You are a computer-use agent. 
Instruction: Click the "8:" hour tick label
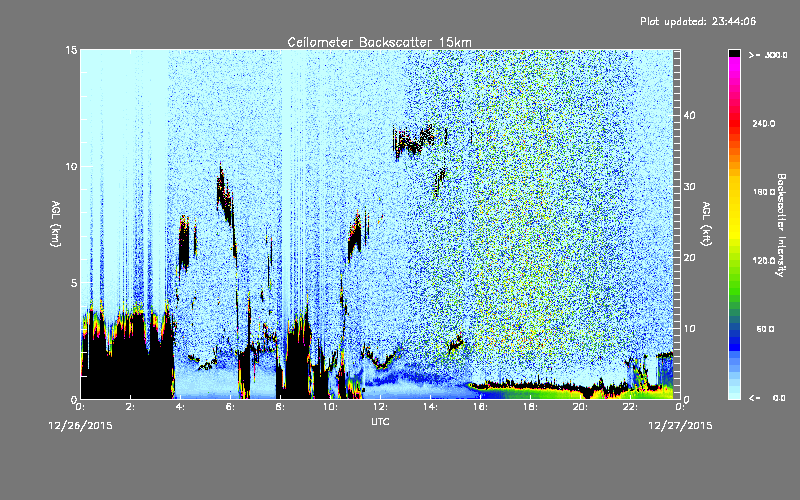[x=281, y=407]
